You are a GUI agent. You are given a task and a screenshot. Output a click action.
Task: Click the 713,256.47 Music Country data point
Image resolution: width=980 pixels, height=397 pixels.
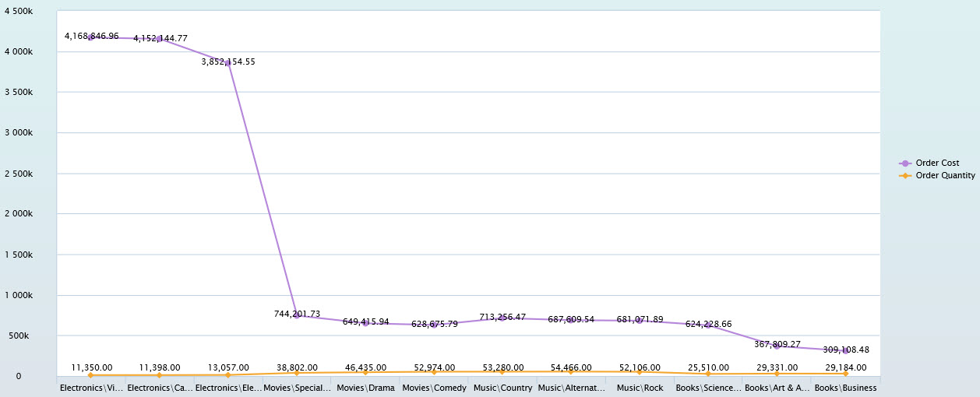(x=502, y=318)
